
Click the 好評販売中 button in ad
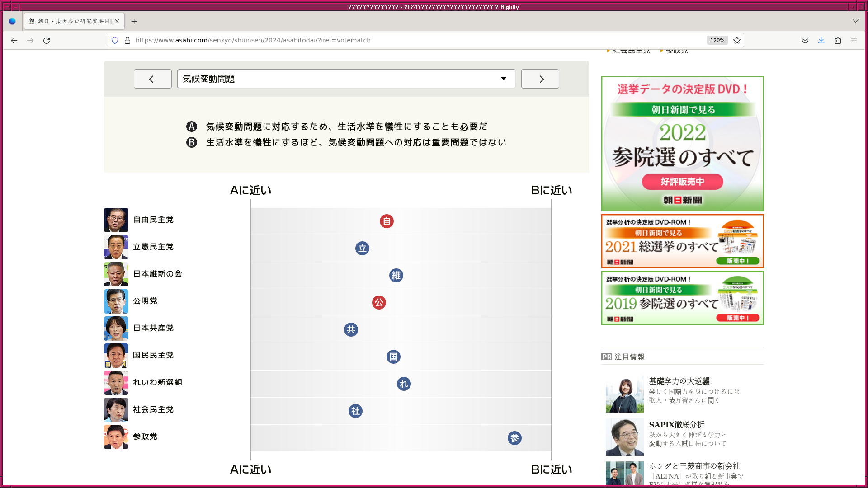point(683,182)
